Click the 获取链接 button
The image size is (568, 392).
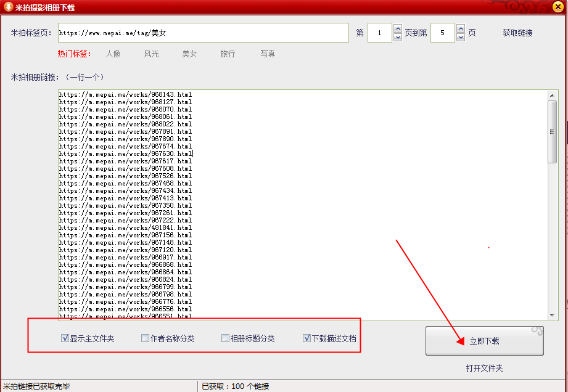coord(517,33)
